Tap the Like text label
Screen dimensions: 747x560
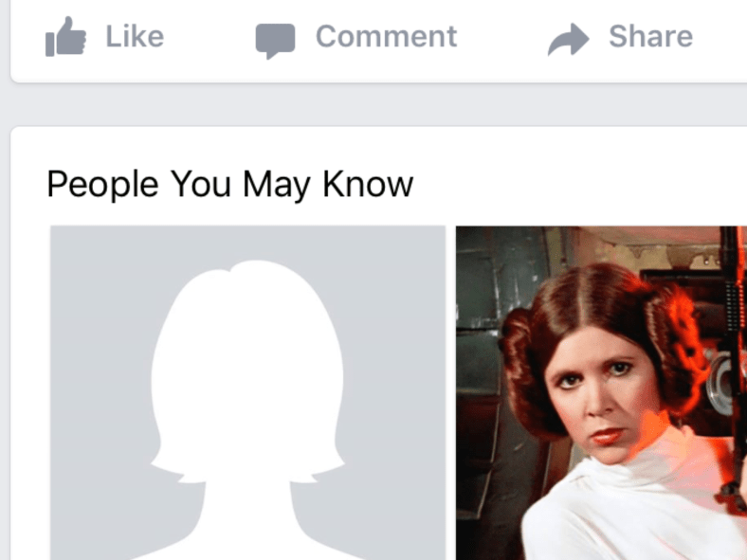pos(135,37)
